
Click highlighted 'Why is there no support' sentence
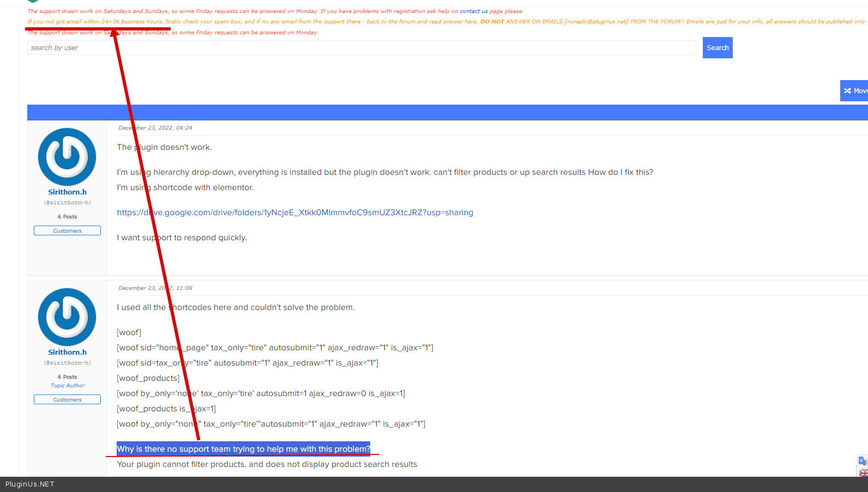click(243, 449)
